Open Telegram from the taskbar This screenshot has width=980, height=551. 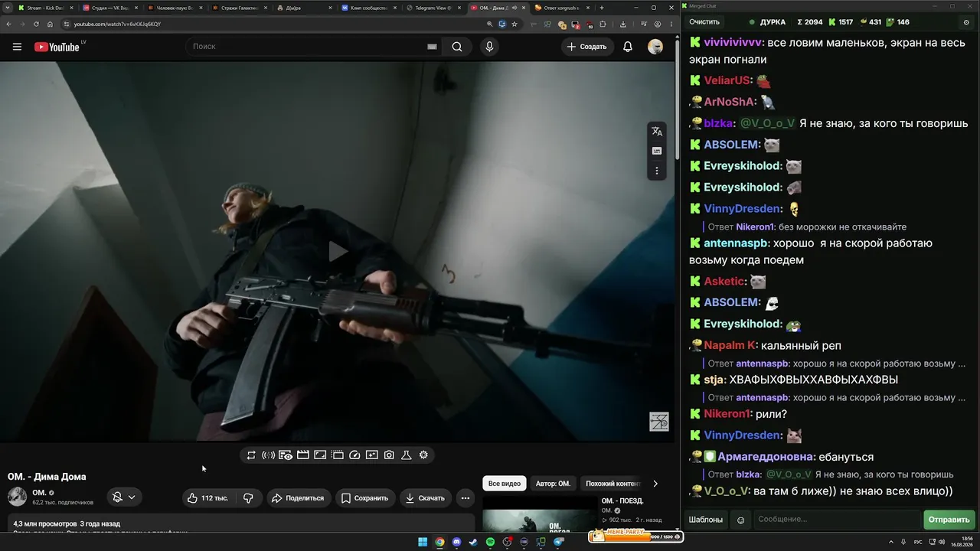558,543
